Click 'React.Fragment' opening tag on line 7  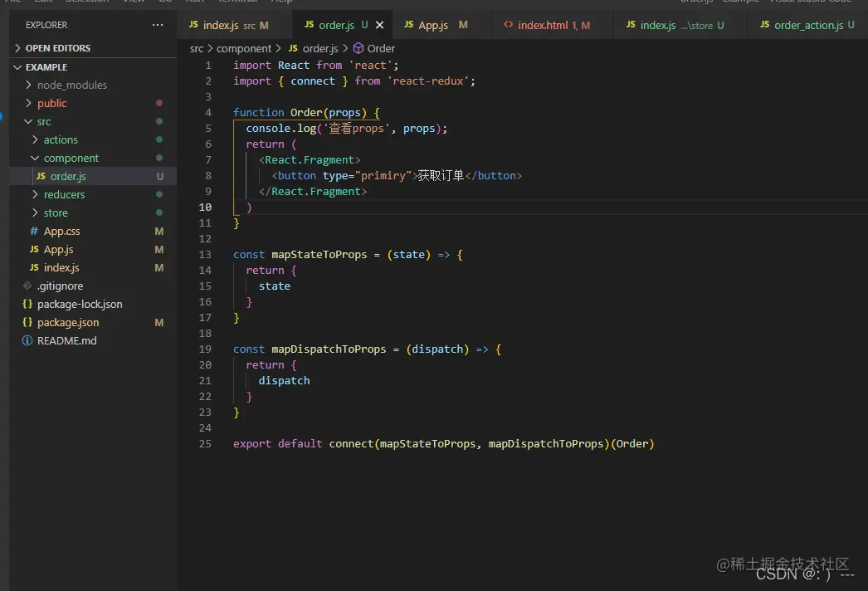(310, 160)
